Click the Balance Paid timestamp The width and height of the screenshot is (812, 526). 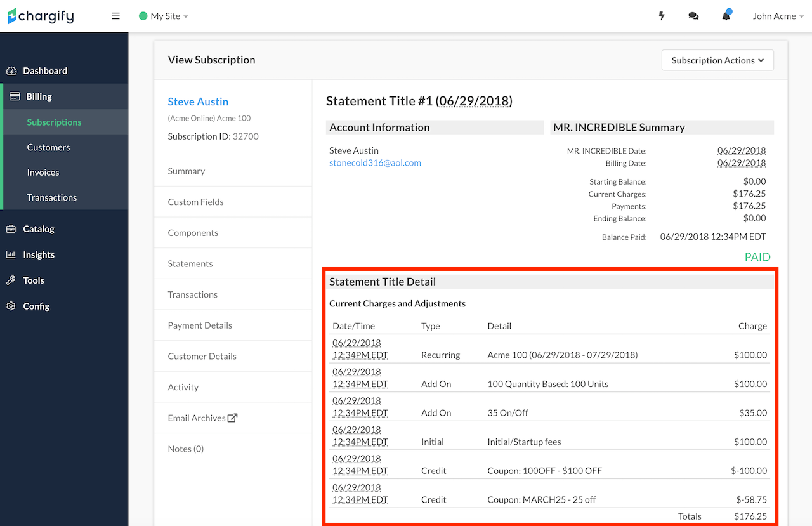point(713,237)
